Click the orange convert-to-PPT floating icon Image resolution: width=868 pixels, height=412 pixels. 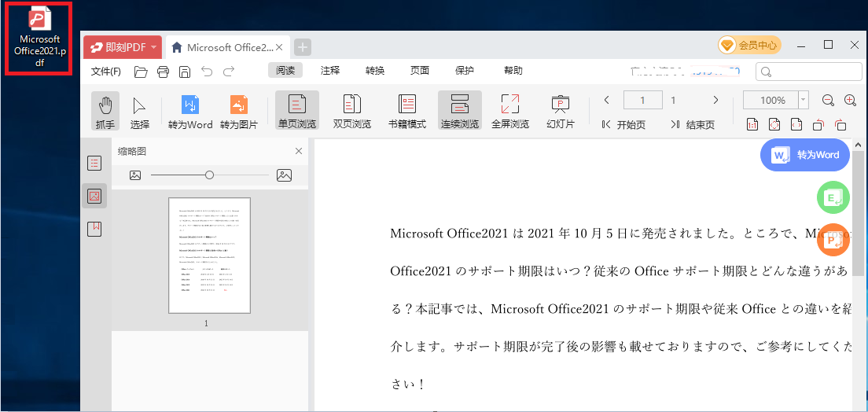coord(833,240)
